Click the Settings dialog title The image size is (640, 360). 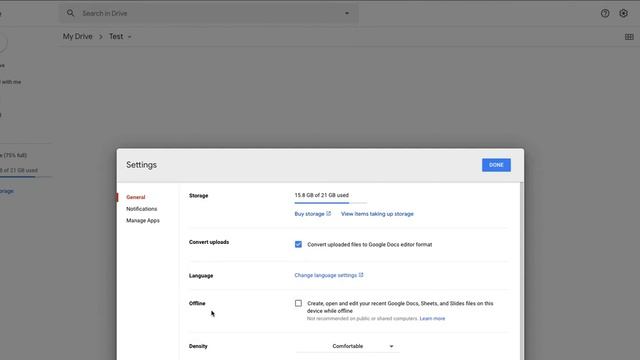coord(141,164)
